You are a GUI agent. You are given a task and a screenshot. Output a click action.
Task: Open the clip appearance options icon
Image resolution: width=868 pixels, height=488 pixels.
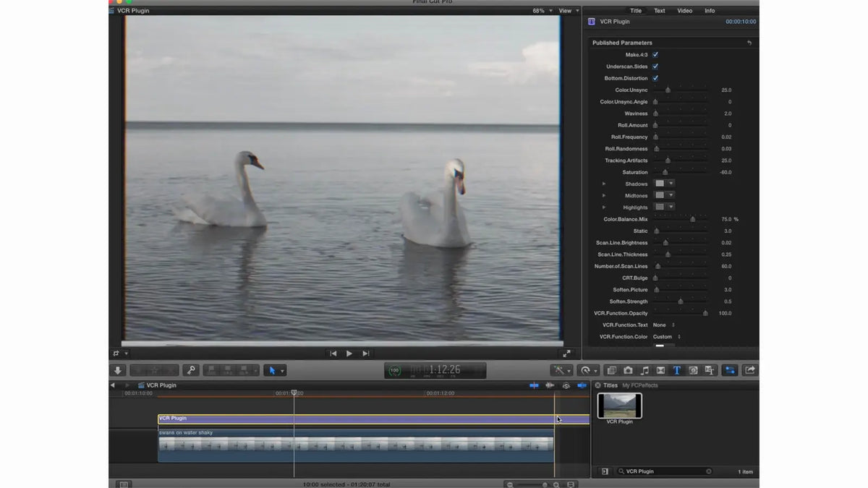pyautogui.click(x=571, y=484)
